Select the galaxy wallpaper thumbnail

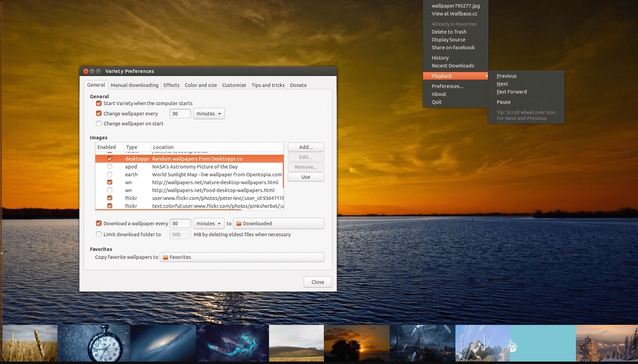tap(163, 343)
